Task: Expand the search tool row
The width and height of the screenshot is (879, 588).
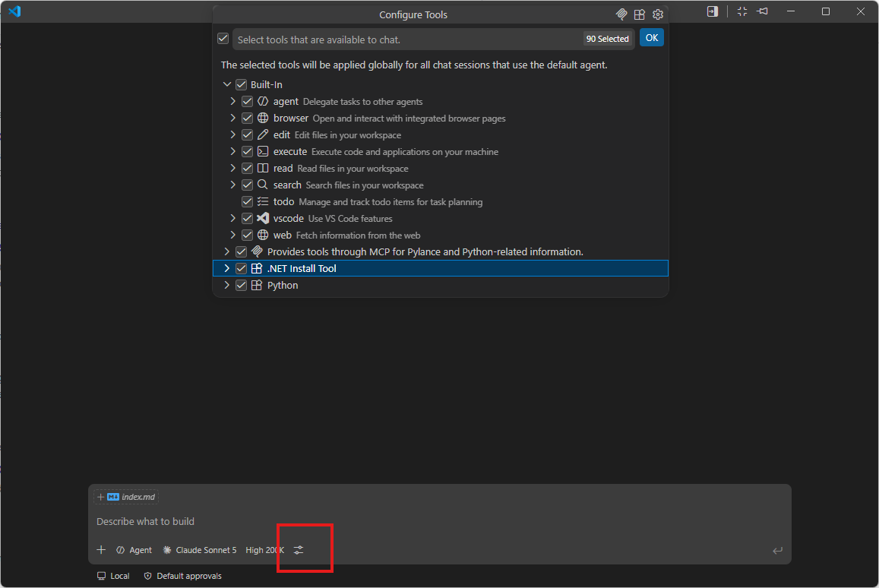Action: coord(232,185)
